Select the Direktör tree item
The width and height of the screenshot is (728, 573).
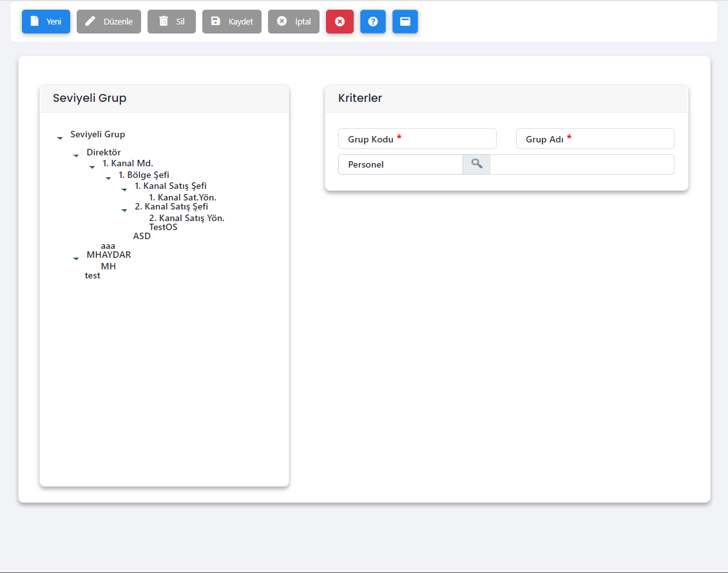104,152
